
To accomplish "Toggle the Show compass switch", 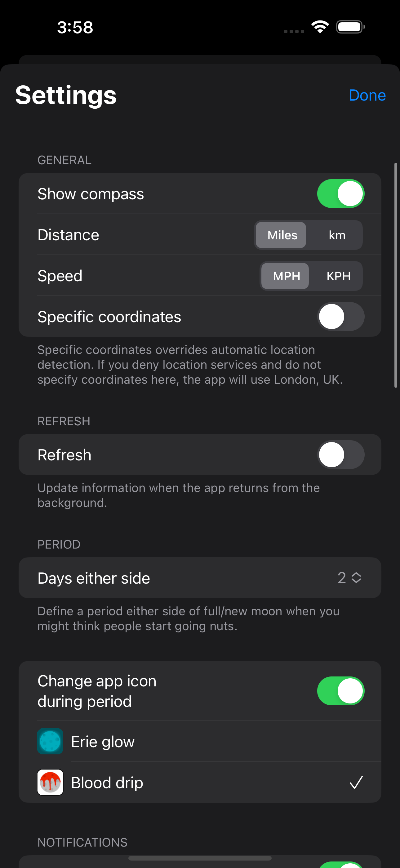I will pyautogui.click(x=340, y=194).
